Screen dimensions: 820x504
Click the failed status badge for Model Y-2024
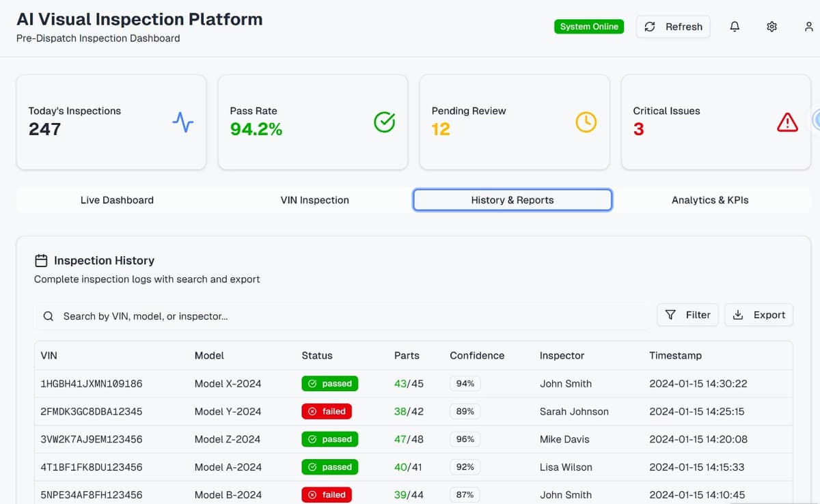[327, 412]
